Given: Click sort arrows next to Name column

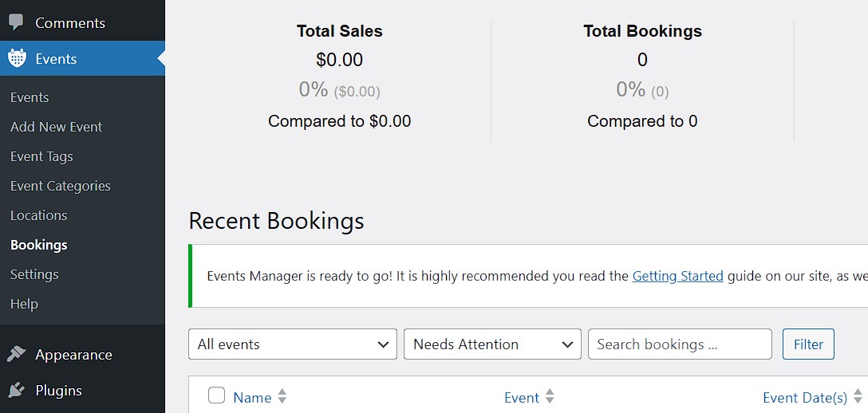Looking at the screenshot, I should (x=282, y=397).
